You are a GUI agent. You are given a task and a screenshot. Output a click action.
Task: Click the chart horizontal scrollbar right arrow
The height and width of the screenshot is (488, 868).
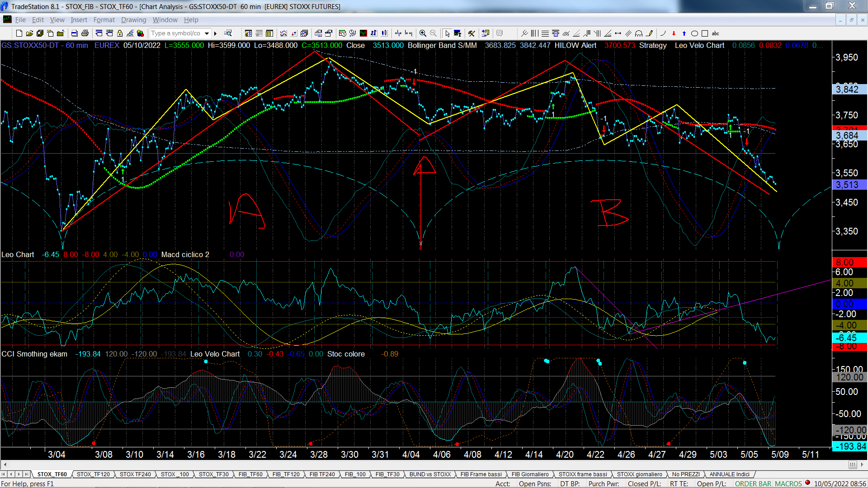click(x=862, y=465)
